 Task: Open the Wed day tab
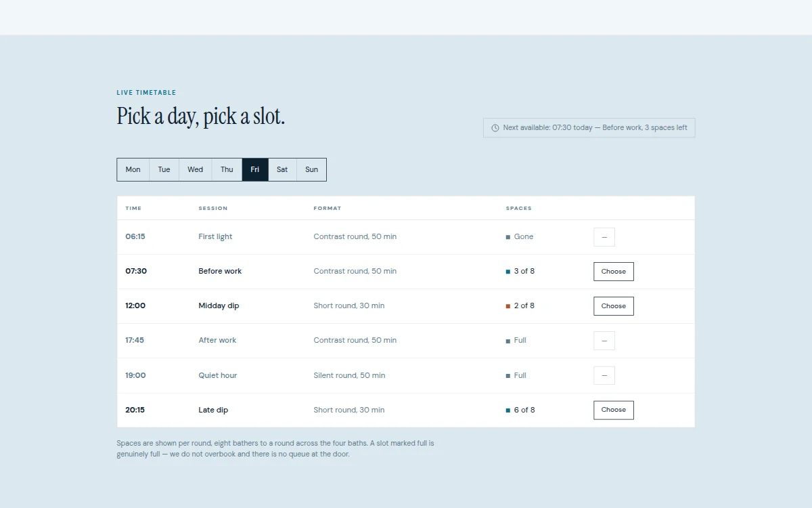tap(196, 169)
